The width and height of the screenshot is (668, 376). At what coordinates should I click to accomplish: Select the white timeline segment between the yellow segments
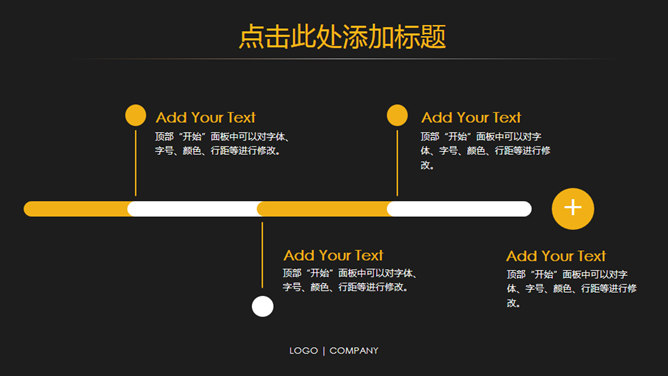pos(193,209)
